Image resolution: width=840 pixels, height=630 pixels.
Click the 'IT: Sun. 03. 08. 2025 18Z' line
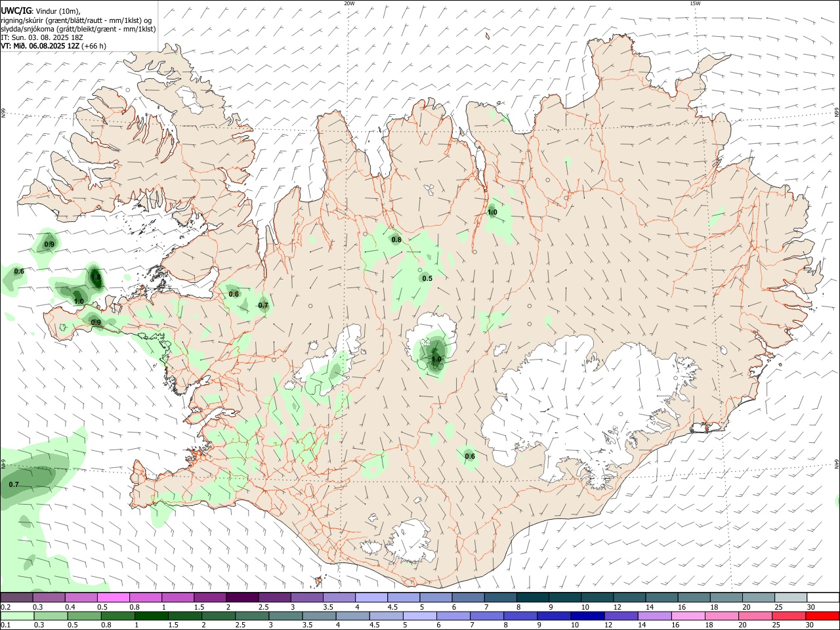click(x=41, y=37)
